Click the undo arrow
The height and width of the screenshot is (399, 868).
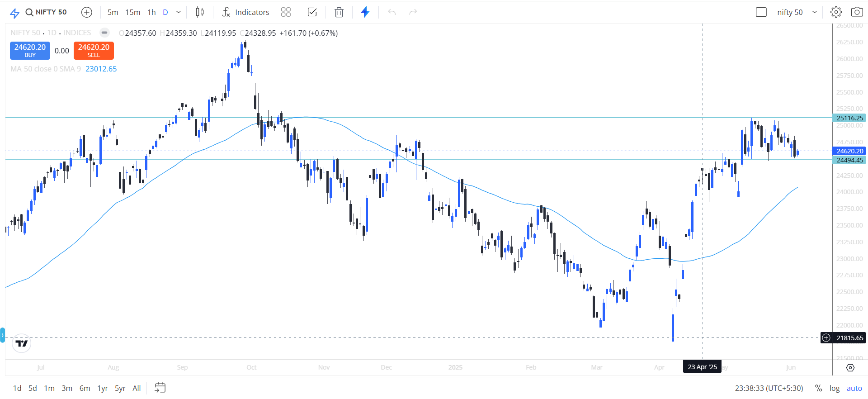pos(392,12)
